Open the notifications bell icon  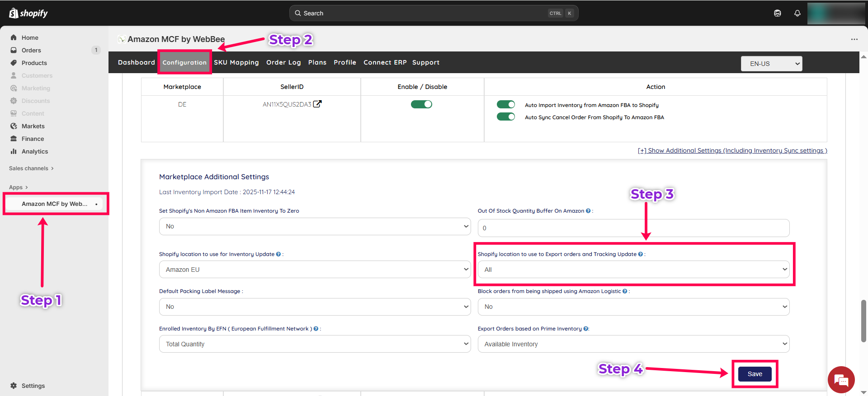tap(797, 13)
